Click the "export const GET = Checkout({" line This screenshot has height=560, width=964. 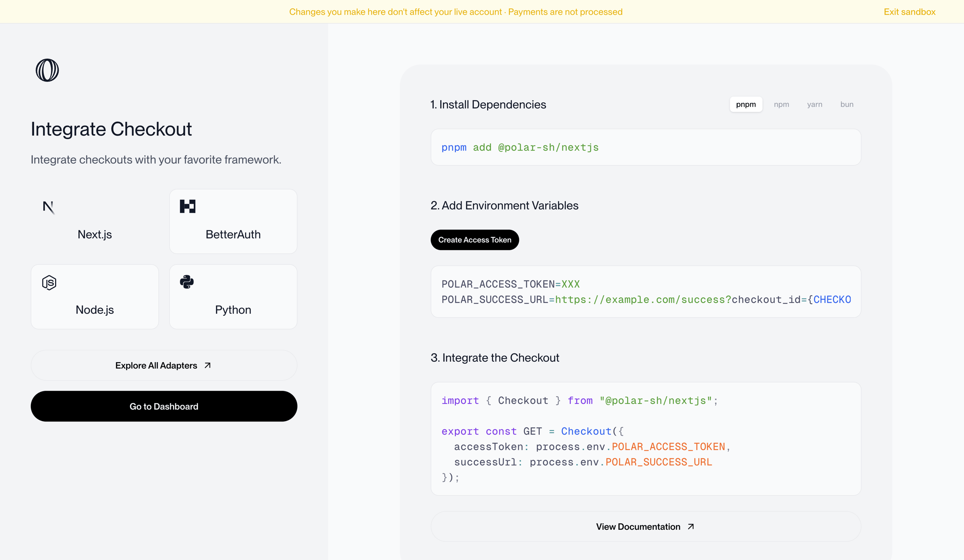tap(533, 431)
